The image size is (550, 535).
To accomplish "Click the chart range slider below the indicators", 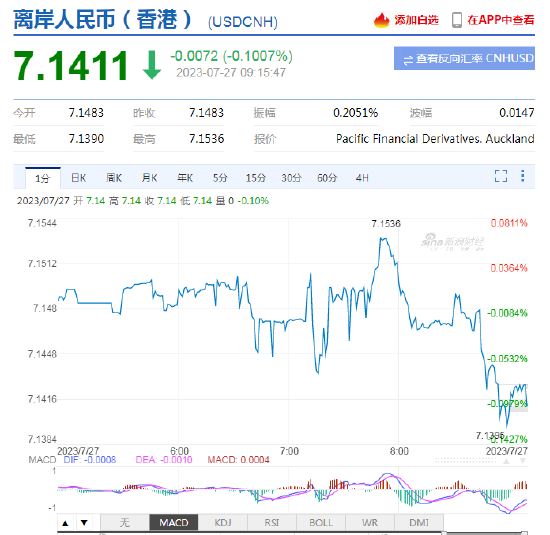I will (293, 533).
